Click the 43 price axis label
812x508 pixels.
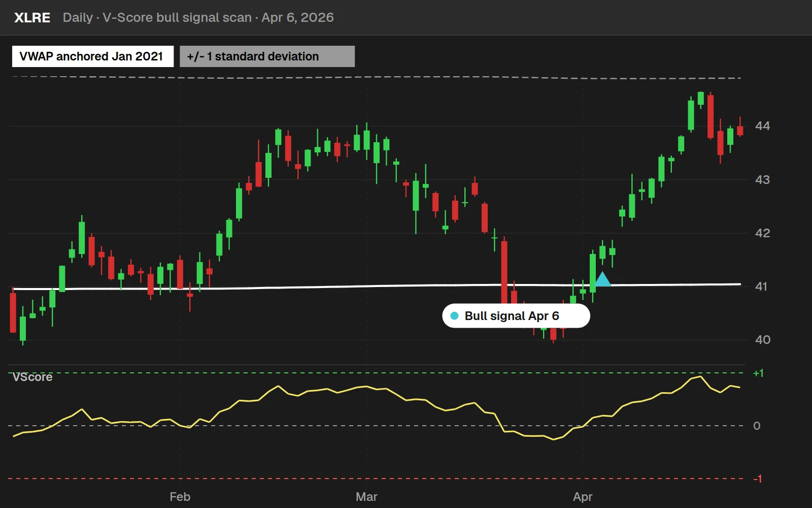tap(762, 180)
